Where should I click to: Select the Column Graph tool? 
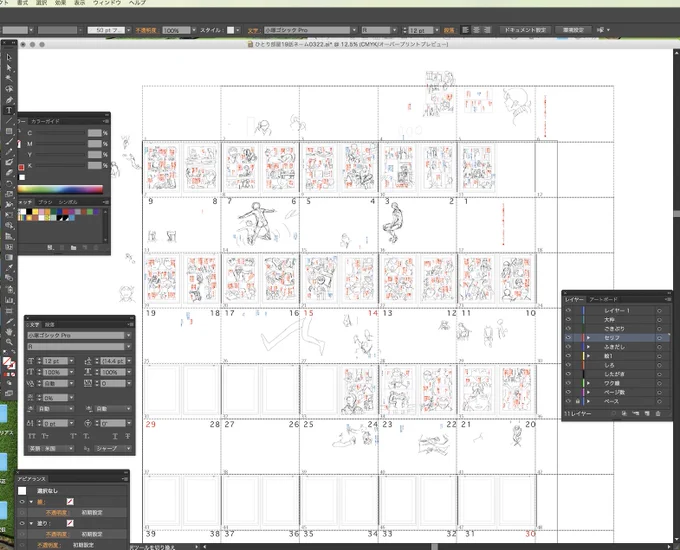(9, 300)
